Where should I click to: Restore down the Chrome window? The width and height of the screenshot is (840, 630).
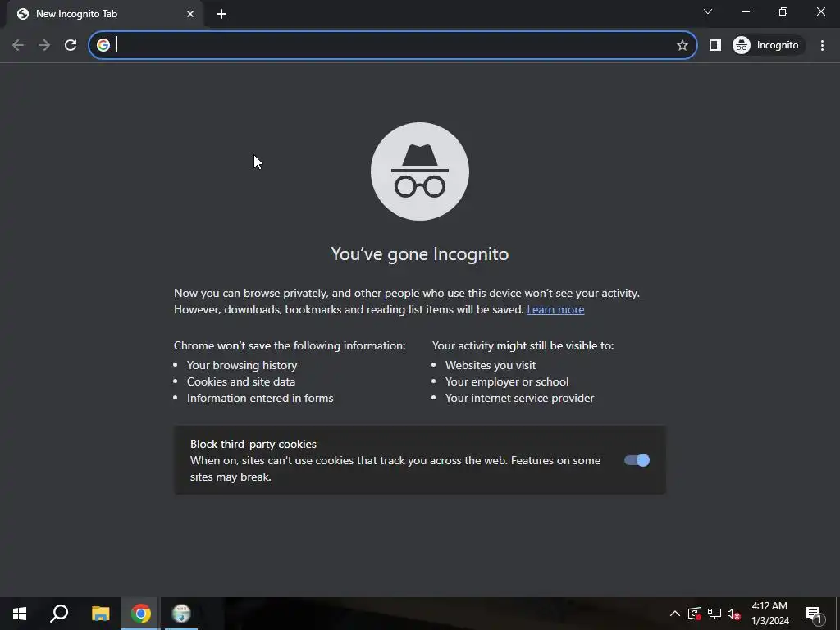coord(783,11)
